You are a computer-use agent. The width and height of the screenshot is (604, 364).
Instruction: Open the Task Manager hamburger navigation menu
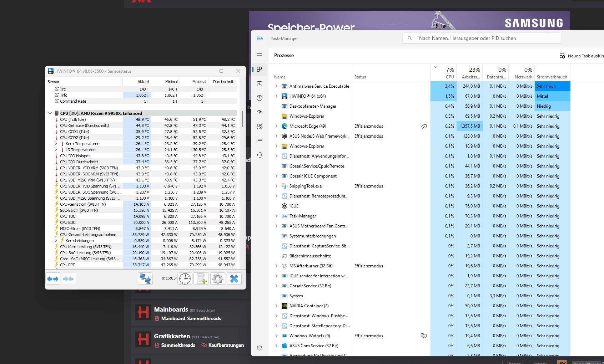pos(260,55)
